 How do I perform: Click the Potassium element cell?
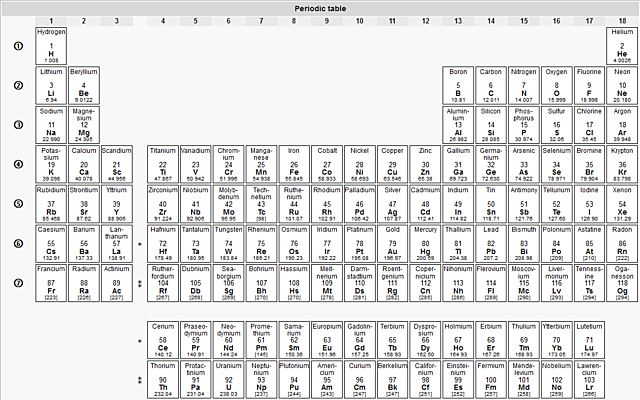tap(51, 164)
